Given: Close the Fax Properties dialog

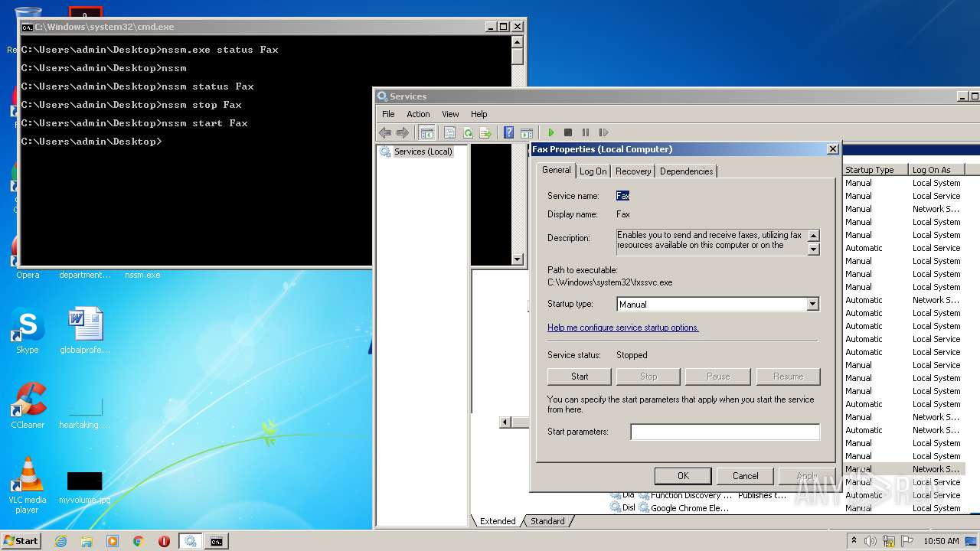Looking at the screenshot, I should click(833, 149).
